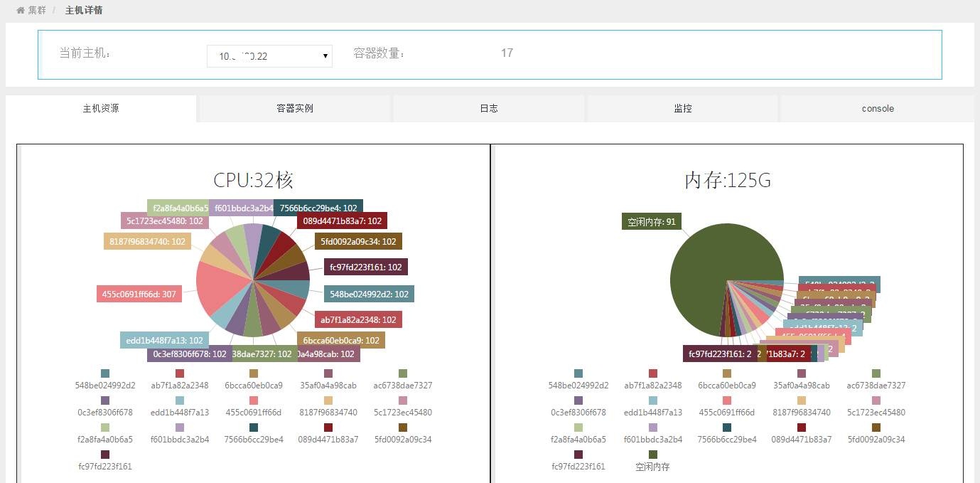980x483 pixels.
Task: Click CPU pie label 7566b6cc29be4: 102
Action: pos(318,208)
